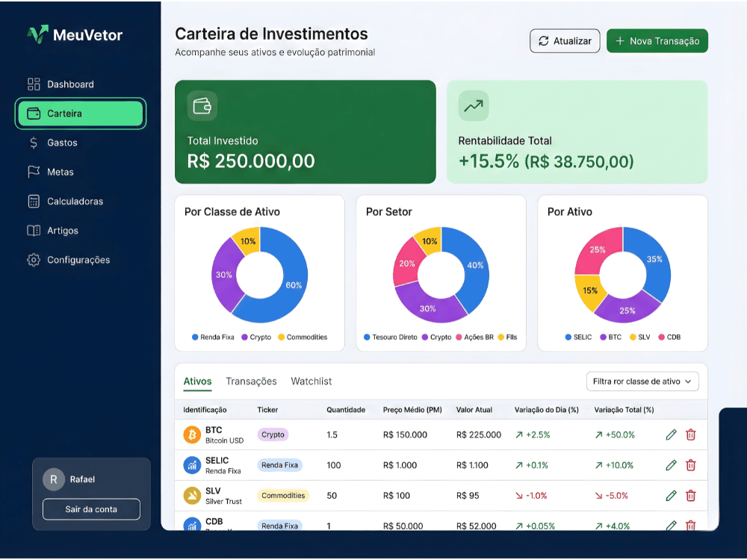Select the Calculadoras icon
The height and width of the screenshot is (560, 747).
point(32,201)
